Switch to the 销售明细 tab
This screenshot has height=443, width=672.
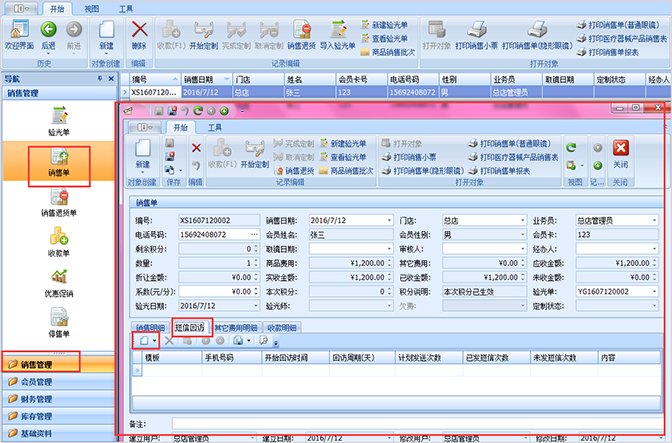pos(150,328)
